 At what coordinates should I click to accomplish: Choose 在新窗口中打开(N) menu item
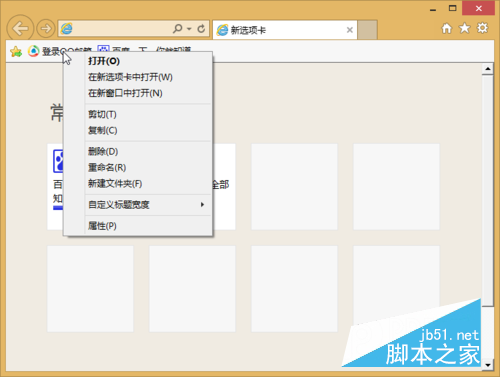[138, 93]
